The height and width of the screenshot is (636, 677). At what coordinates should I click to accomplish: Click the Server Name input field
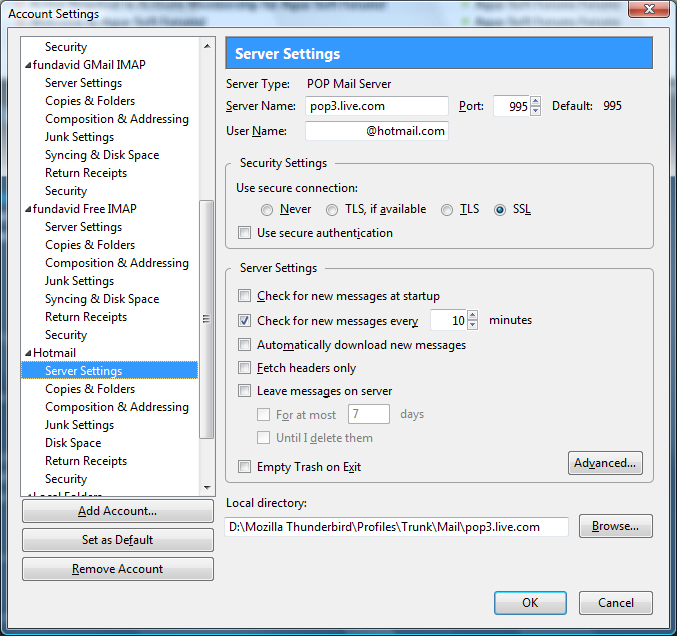pyautogui.click(x=376, y=106)
